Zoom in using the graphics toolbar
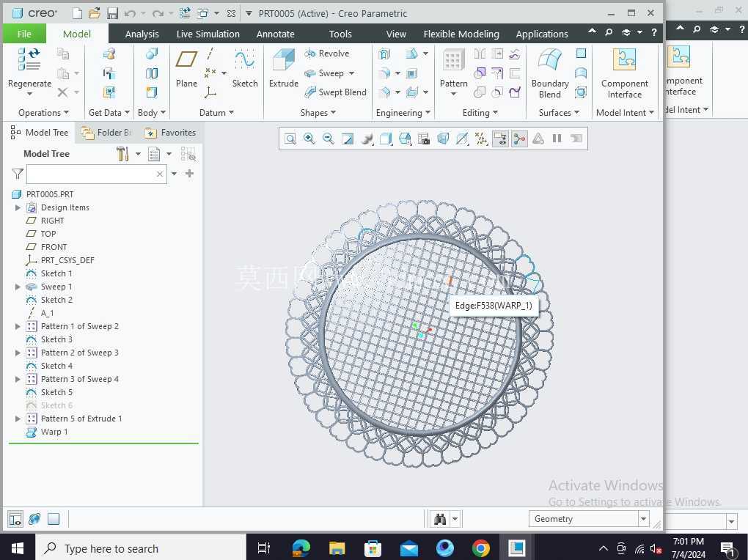This screenshot has width=748, height=560. (x=309, y=139)
